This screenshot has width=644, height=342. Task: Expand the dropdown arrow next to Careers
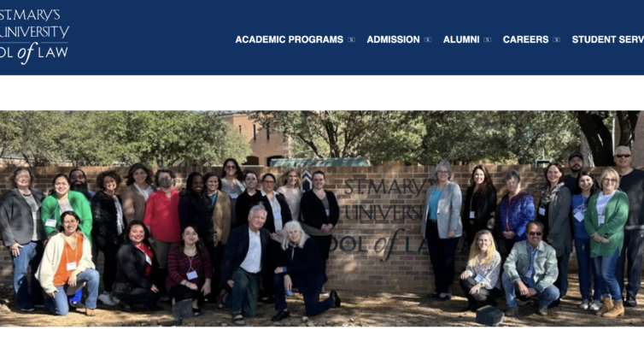pos(557,40)
